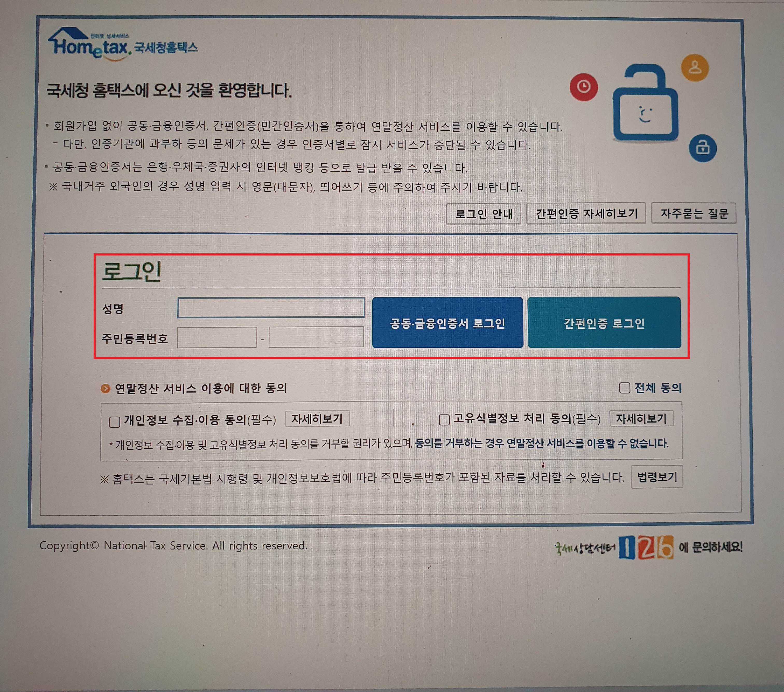Image resolution: width=784 pixels, height=692 pixels.
Task: Focus the first 주민등록번호 input box
Action: (217, 337)
